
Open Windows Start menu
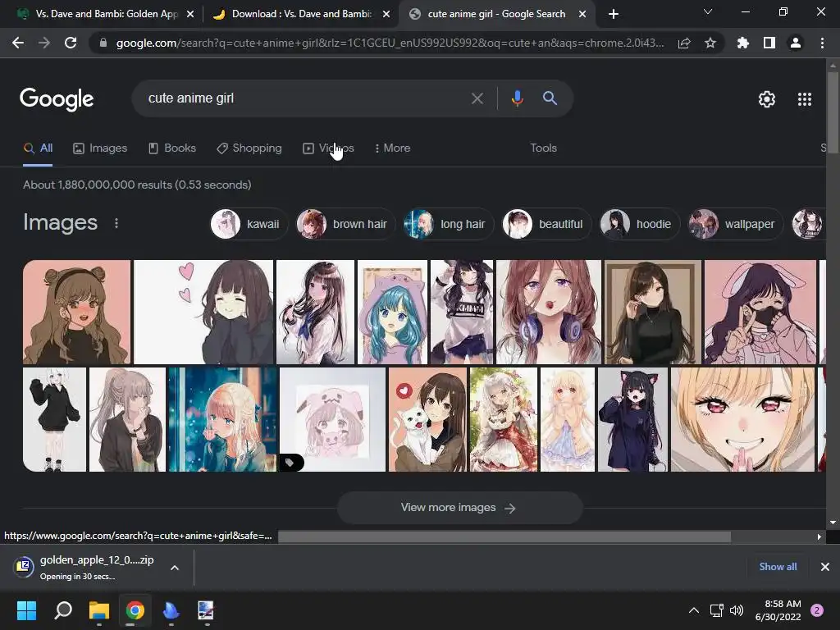point(26,610)
